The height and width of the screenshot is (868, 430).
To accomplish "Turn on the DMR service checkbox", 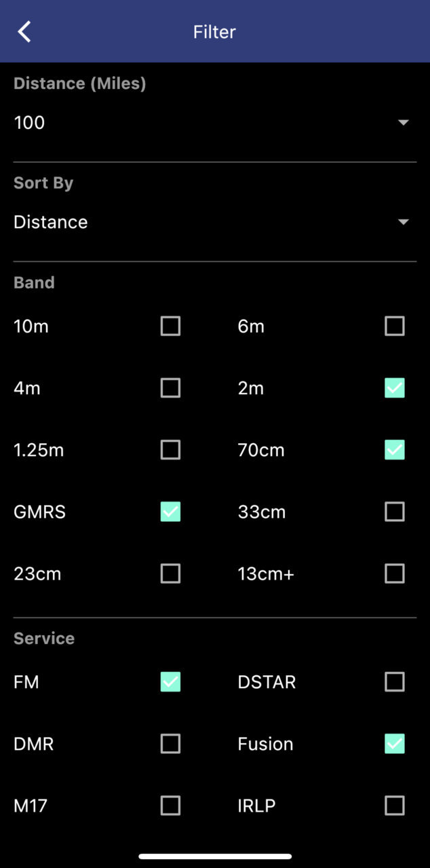I will click(x=170, y=744).
